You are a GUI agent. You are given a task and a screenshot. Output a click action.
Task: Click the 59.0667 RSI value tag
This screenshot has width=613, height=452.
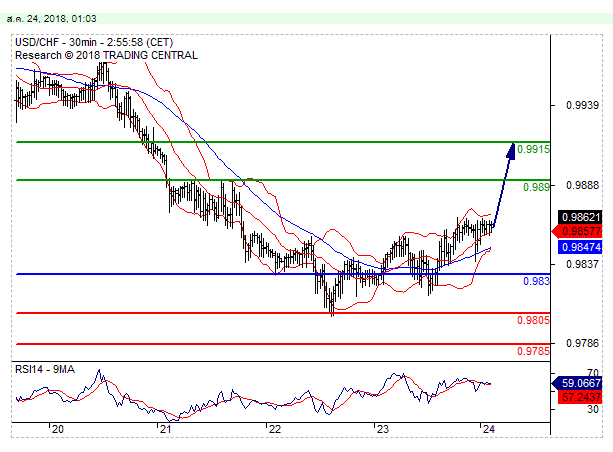[577, 383]
